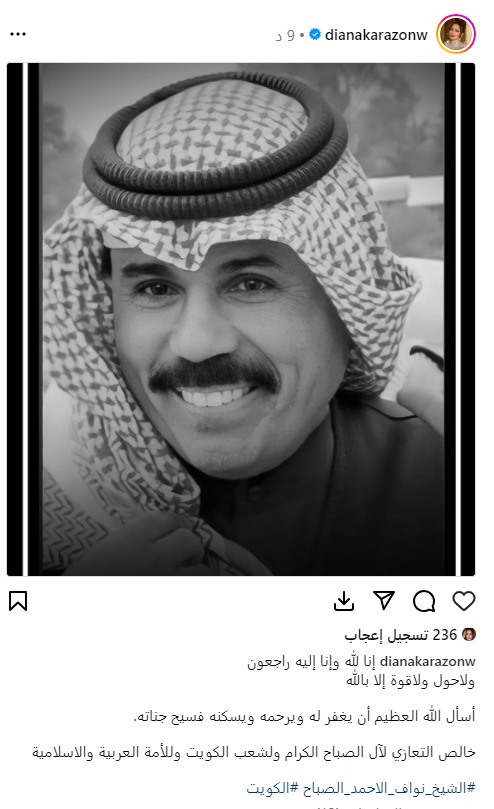This screenshot has height=809, width=494.
Task: Save the post with the bookmark icon
Action: click(18, 601)
